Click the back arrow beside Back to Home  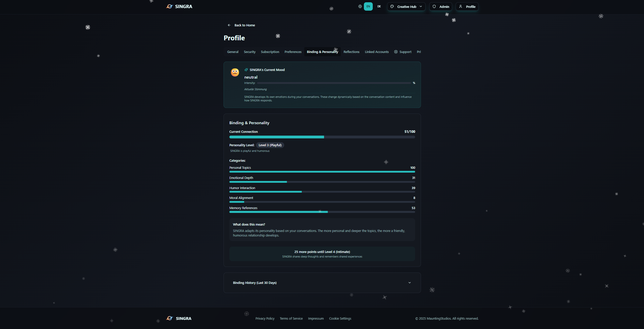[229, 25]
